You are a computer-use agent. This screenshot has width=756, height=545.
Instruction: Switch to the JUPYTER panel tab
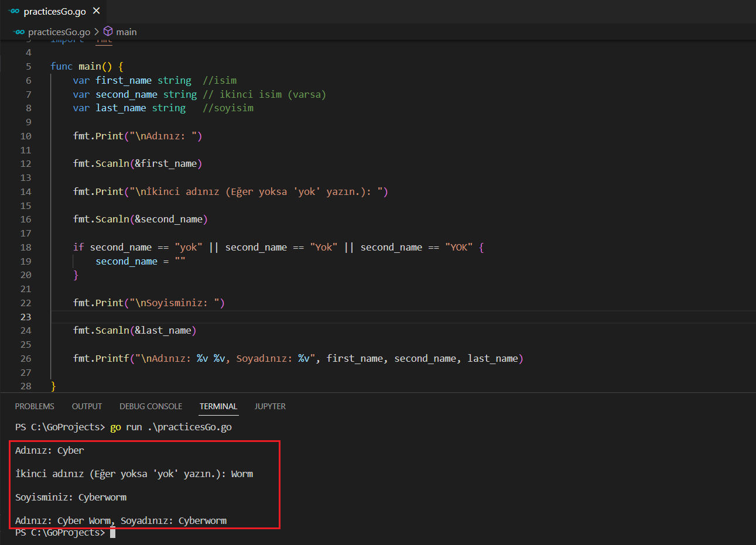(x=270, y=406)
